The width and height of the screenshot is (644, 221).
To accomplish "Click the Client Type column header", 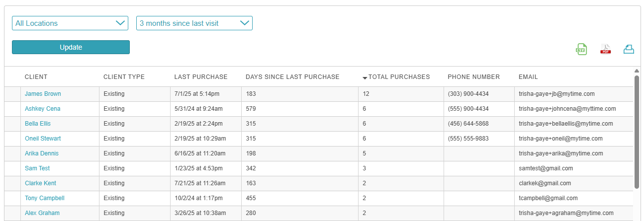I will pyautogui.click(x=124, y=77).
